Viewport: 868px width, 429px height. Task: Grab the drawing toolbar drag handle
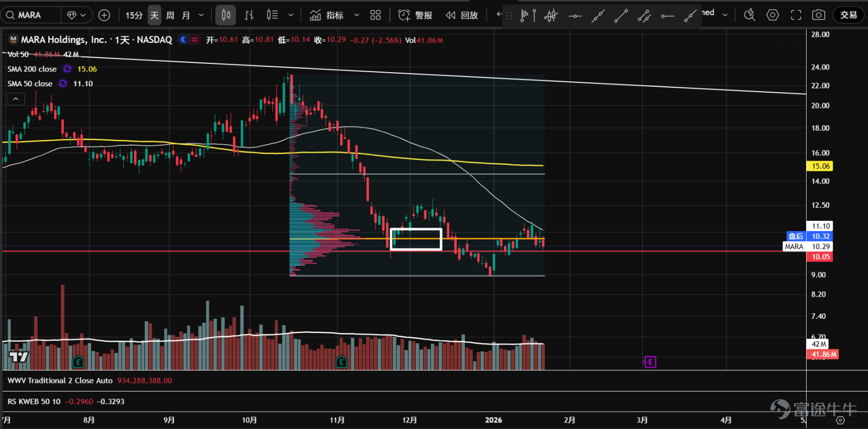(509, 16)
